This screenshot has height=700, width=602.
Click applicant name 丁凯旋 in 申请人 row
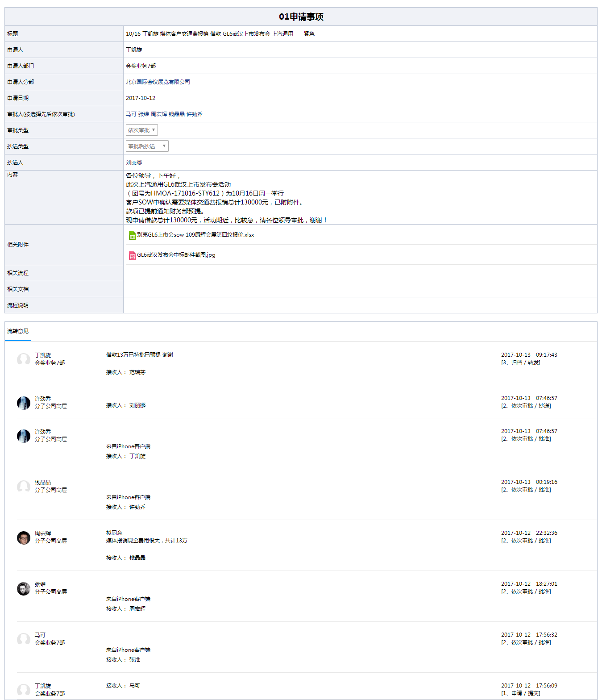point(134,50)
